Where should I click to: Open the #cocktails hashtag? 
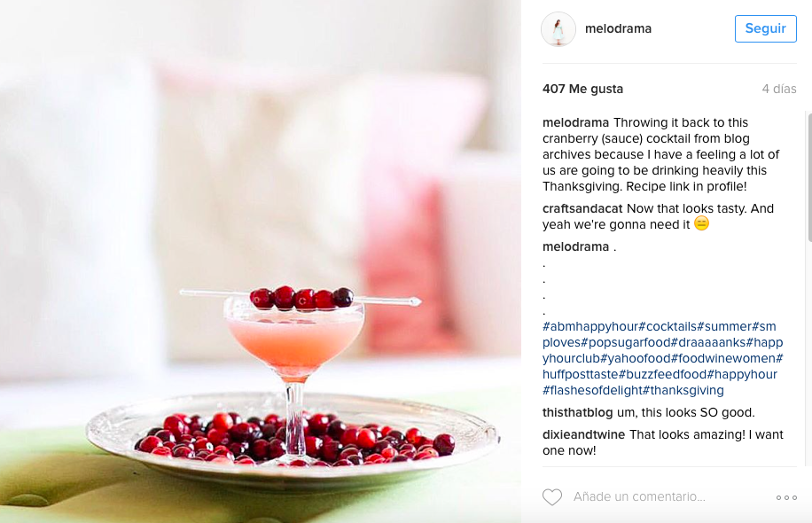(x=668, y=326)
